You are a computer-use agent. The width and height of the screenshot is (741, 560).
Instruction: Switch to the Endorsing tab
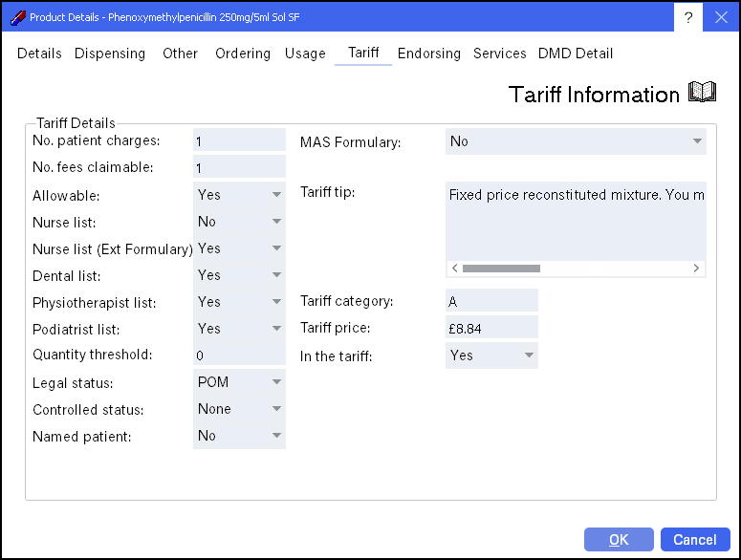click(x=428, y=54)
